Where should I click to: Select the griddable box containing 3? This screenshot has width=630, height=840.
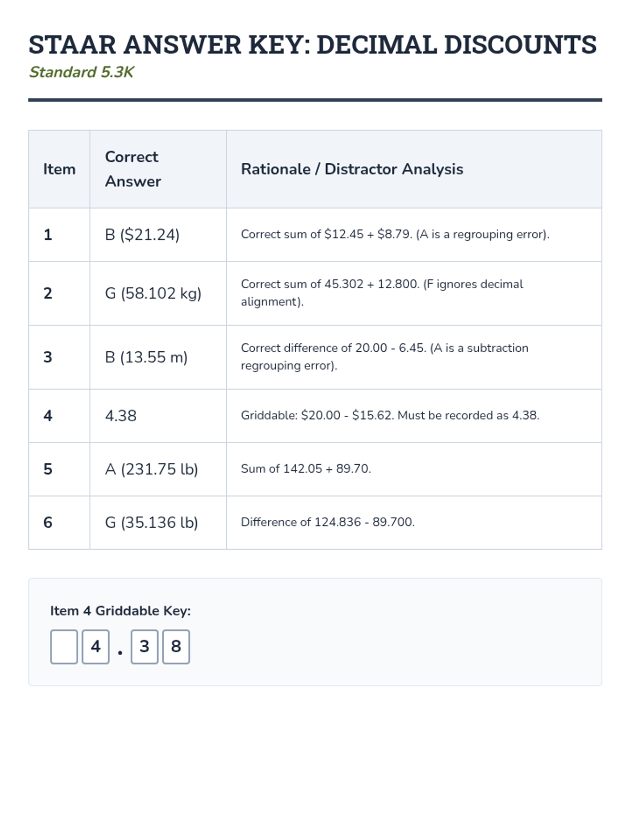click(x=144, y=647)
